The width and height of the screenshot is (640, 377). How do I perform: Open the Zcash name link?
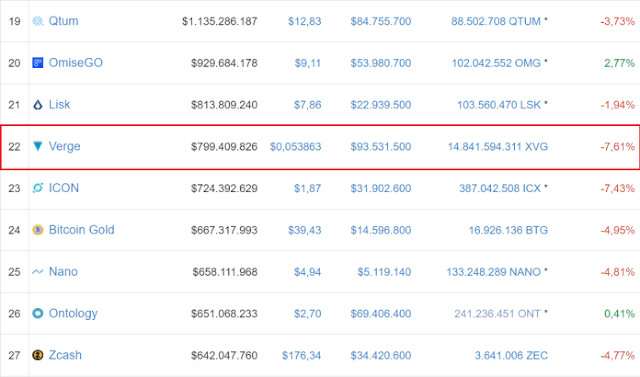click(65, 355)
